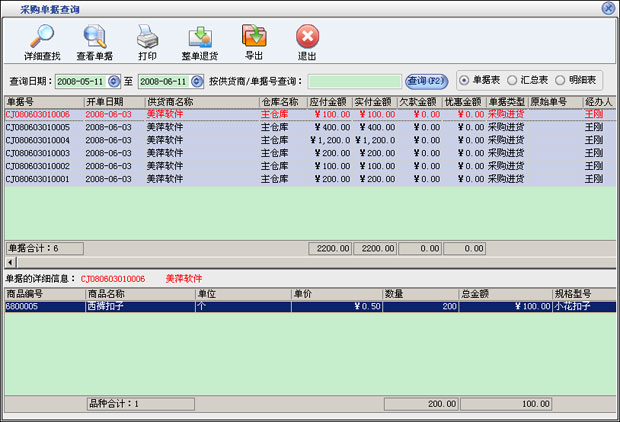Close the 采购单据查询 window
Viewport: 620px width, 422px height.
coord(608,8)
